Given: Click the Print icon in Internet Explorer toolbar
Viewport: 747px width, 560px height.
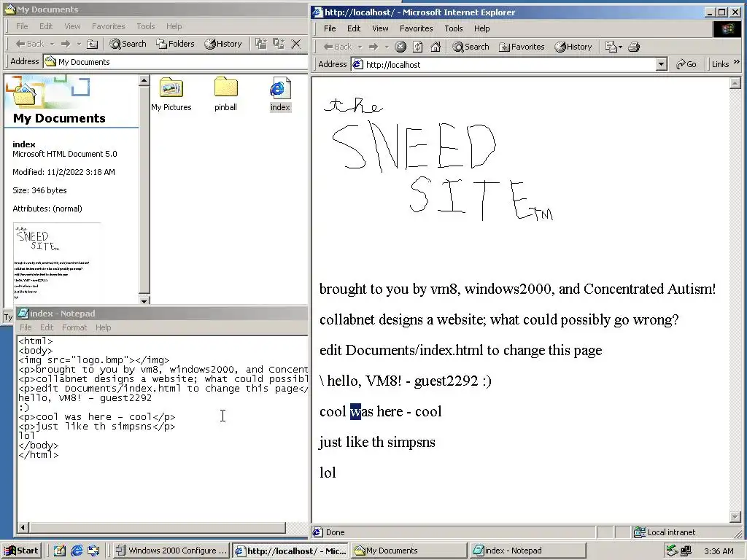Looking at the screenshot, I should [634, 47].
